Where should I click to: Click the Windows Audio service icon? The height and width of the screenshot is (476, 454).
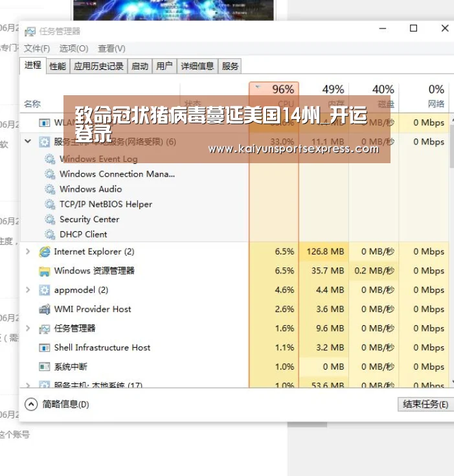click(x=50, y=189)
